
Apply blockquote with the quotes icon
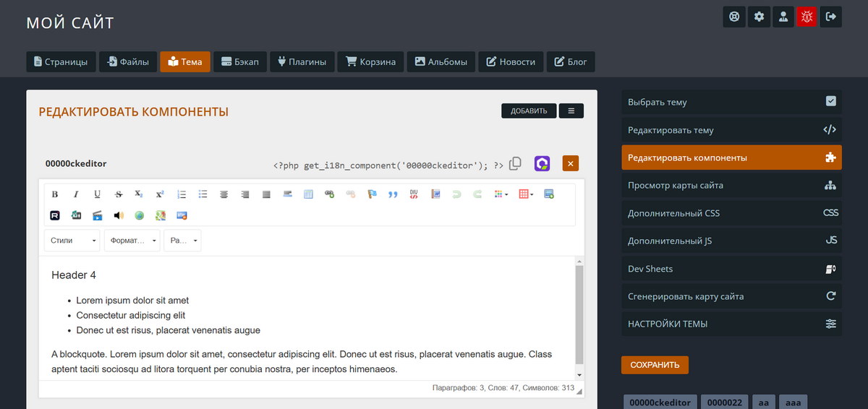tap(393, 194)
